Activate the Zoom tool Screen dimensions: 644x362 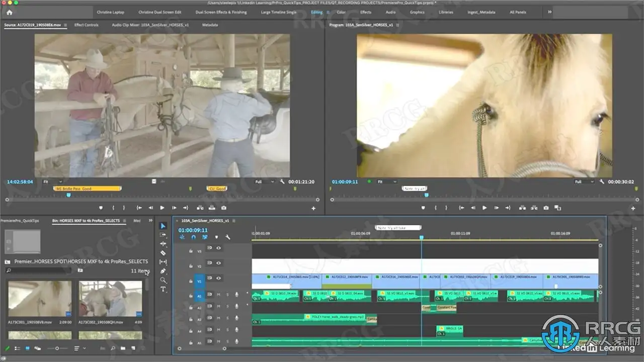click(x=163, y=280)
